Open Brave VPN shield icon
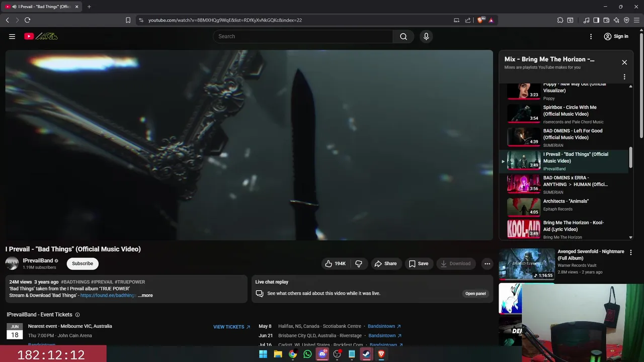 (626, 20)
